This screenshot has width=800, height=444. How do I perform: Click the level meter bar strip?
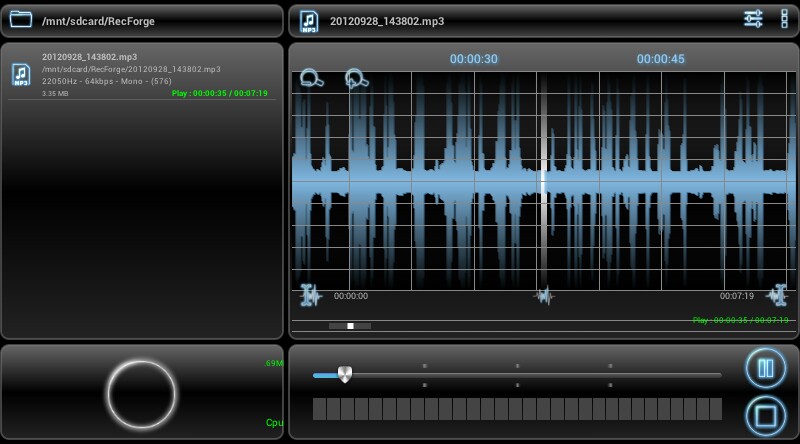click(x=517, y=409)
